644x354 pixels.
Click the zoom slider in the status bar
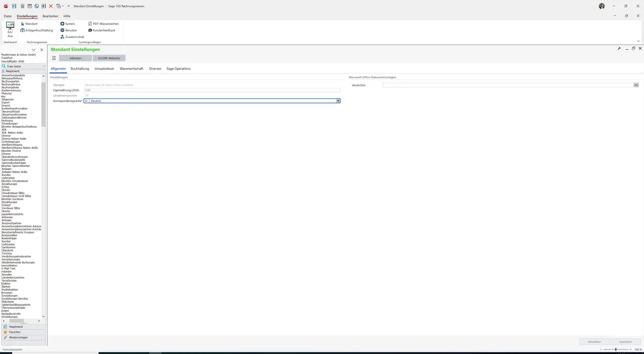(616, 349)
